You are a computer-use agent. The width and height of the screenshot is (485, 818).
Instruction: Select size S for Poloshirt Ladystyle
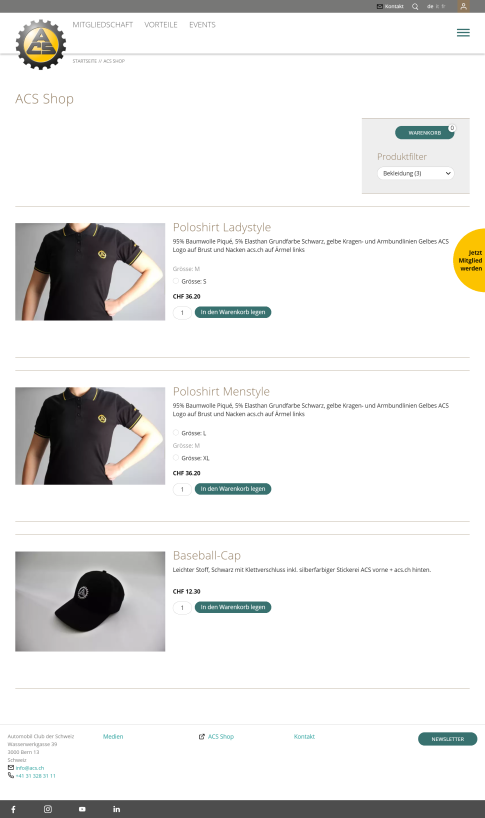pos(176,281)
